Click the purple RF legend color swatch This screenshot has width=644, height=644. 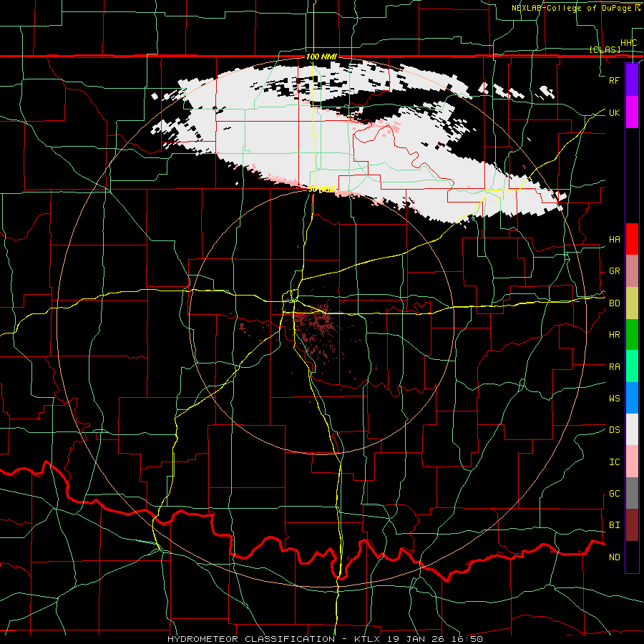tap(632, 80)
